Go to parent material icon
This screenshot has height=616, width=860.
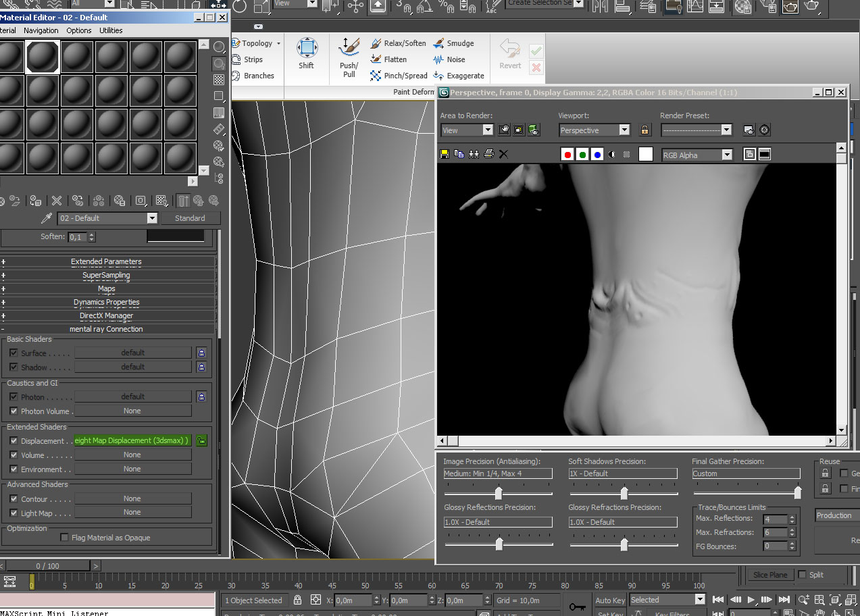199,201
